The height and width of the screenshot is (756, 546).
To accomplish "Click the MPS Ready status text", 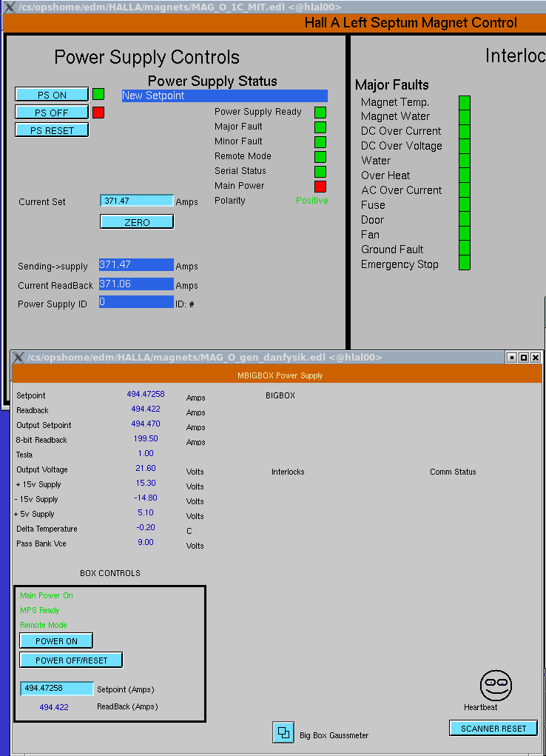I will tap(39, 610).
